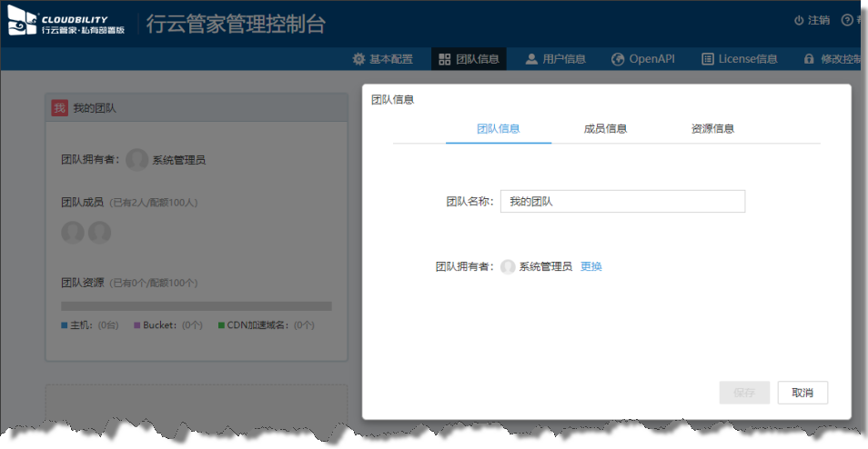Image resolution: width=868 pixels, height=449 pixels.
Task: Open 用户信息 from navigation bar
Action: (555, 59)
